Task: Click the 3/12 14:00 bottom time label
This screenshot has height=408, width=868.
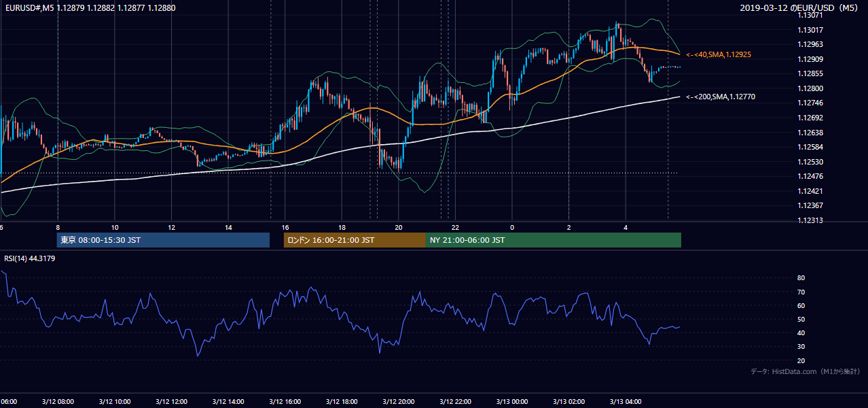Action: (x=228, y=402)
